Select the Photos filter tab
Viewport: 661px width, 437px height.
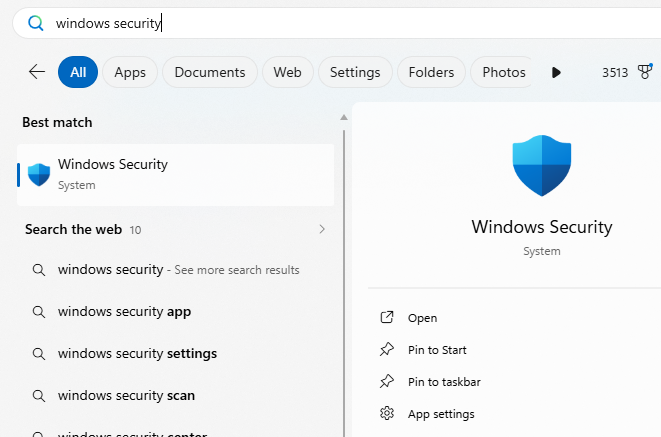504,72
